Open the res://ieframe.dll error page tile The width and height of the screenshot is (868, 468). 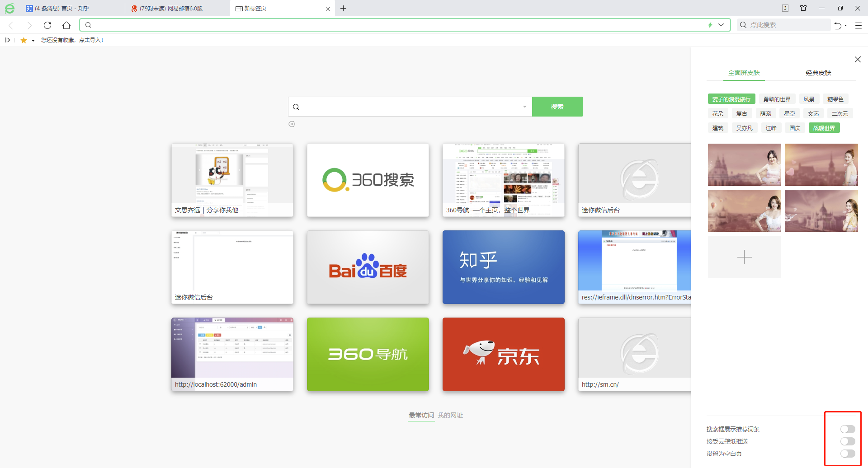635,267
